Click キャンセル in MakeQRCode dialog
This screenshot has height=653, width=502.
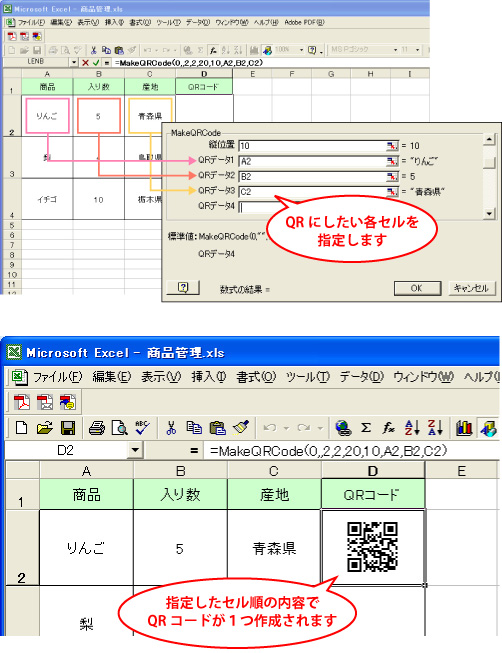[x=472, y=288]
